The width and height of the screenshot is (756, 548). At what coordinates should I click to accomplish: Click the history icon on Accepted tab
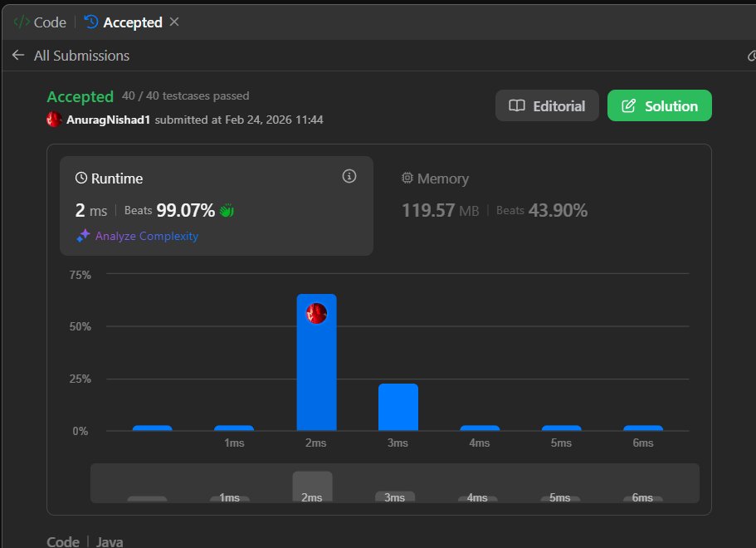click(x=91, y=22)
